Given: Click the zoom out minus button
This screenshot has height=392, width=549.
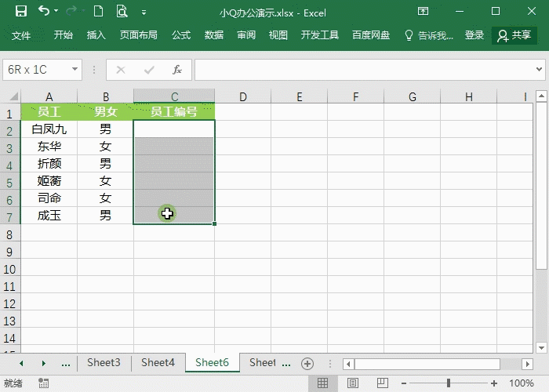Looking at the screenshot, I should [404, 383].
